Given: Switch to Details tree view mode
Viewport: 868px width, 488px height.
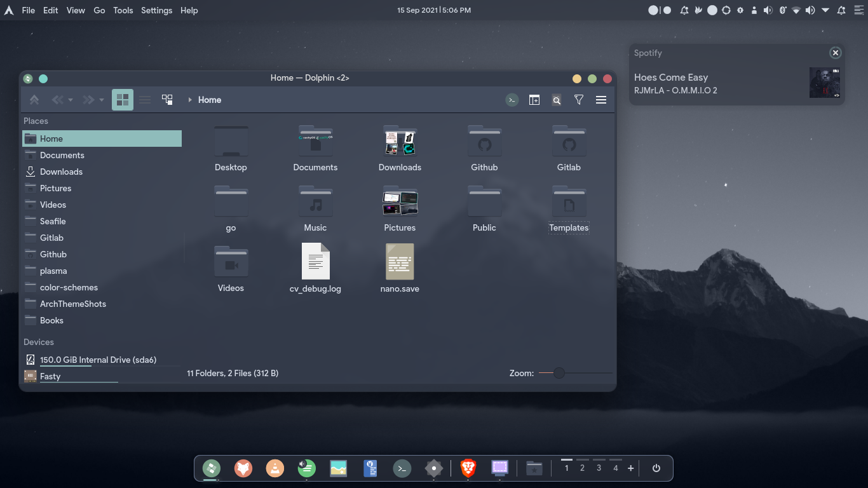Looking at the screenshot, I should pyautogui.click(x=167, y=100).
